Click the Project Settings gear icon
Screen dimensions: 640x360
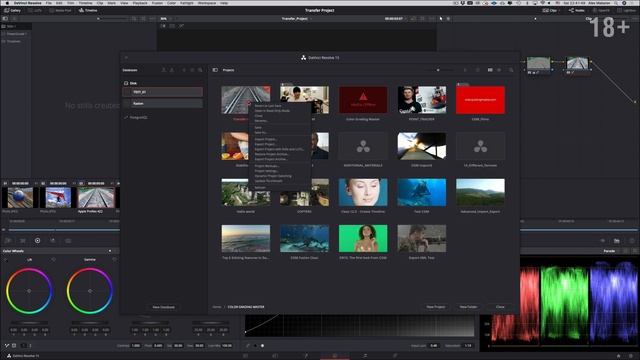(632, 356)
